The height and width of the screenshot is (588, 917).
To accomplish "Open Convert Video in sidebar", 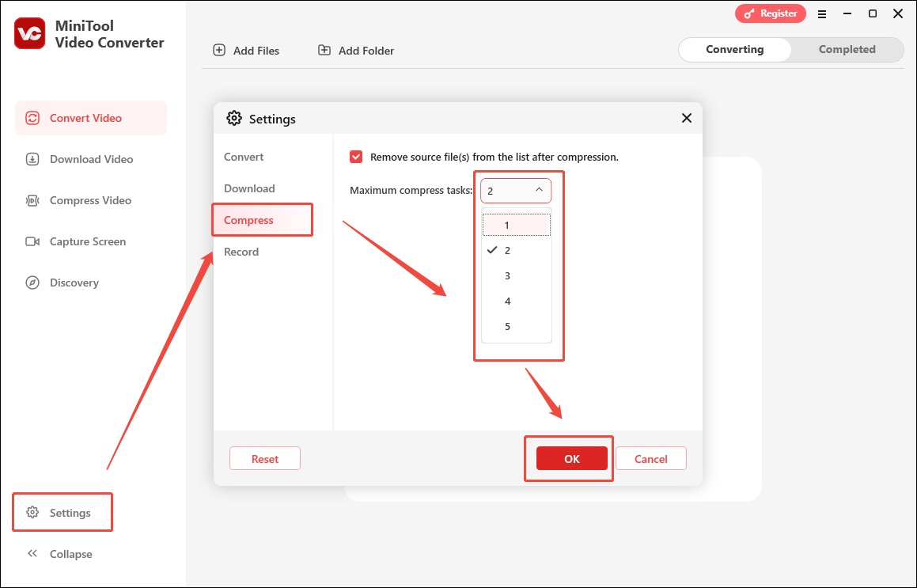I will pyautogui.click(x=91, y=118).
